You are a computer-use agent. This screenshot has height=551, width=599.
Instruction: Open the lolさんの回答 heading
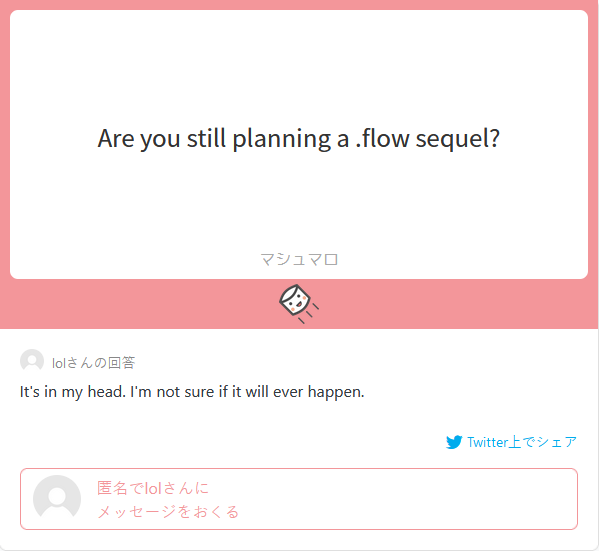[93, 363]
